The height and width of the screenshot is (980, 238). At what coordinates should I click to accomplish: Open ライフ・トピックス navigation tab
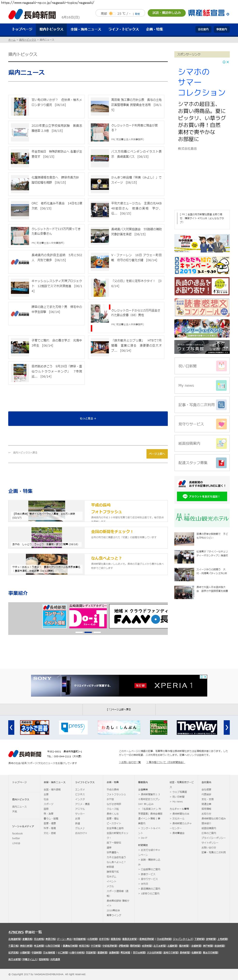pos(123,29)
